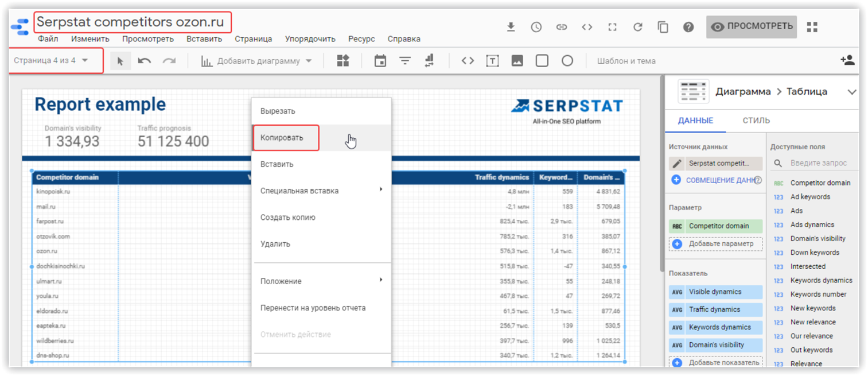Insert a filter control icon
The image size is (868, 376).
pyautogui.click(x=405, y=61)
